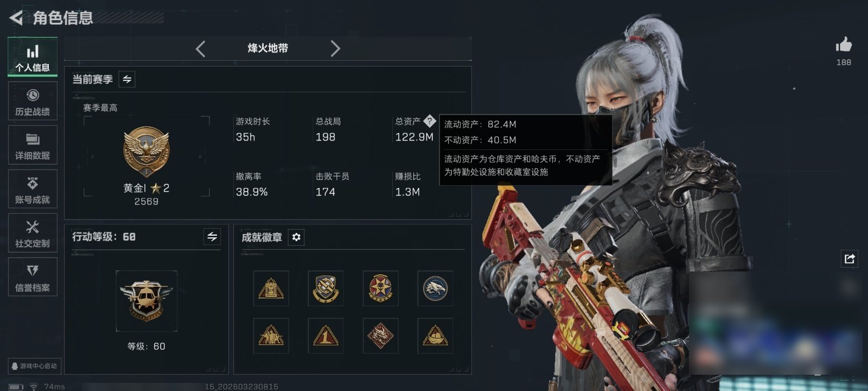Toggle the current season swap button
The width and height of the screenshot is (868, 391).
(127, 79)
